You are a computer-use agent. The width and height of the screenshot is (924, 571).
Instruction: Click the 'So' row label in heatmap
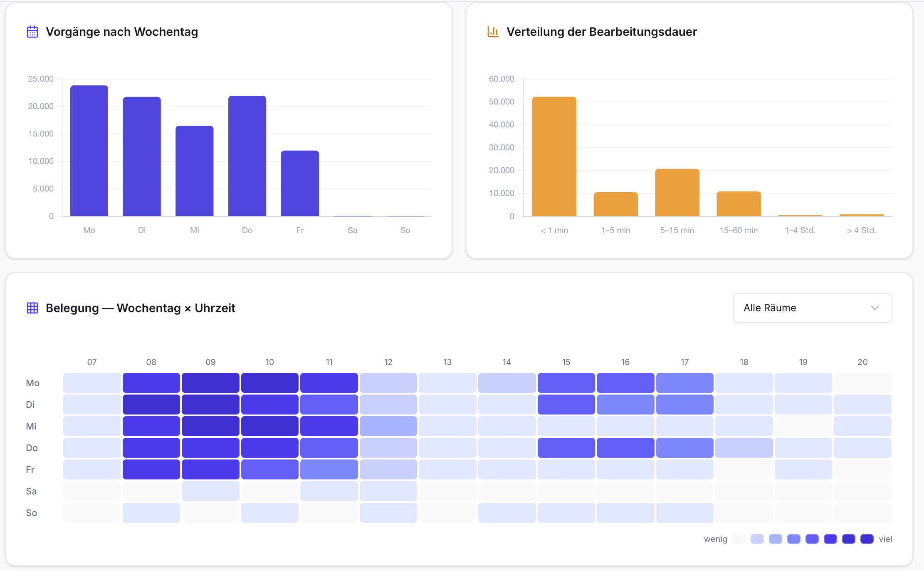pos(32,513)
